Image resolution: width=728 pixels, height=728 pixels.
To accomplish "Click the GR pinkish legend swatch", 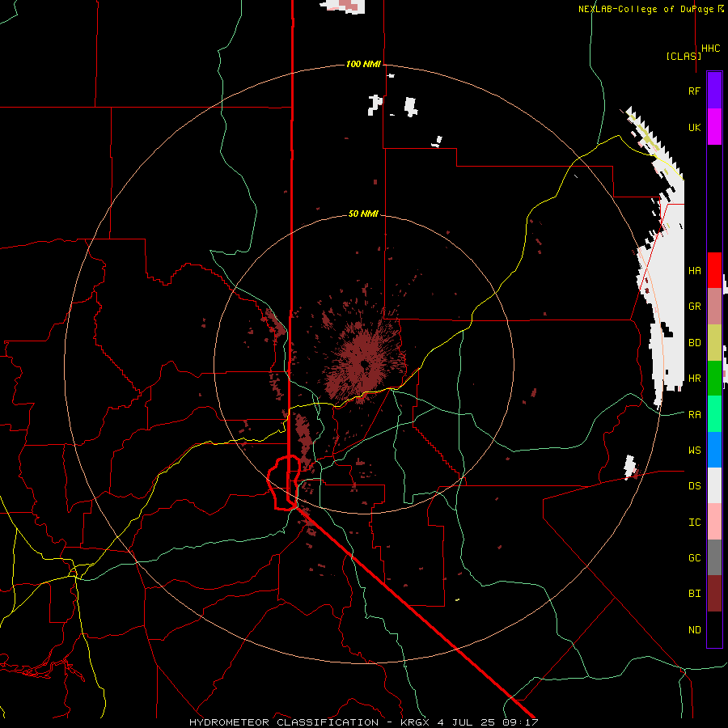I will [x=714, y=307].
